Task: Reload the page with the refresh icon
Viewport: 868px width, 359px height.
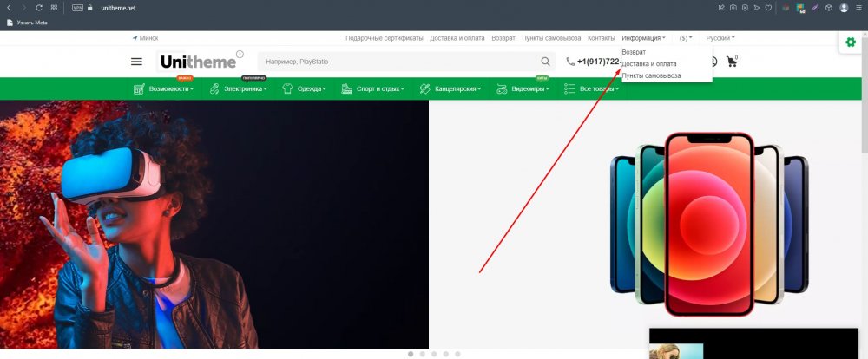Action: [x=39, y=8]
